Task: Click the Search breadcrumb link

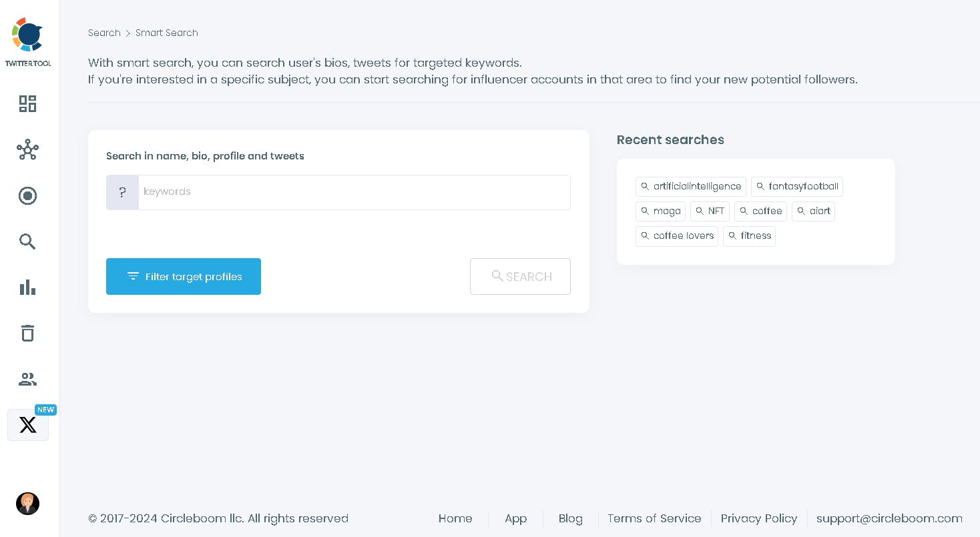Action: tap(104, 33)
